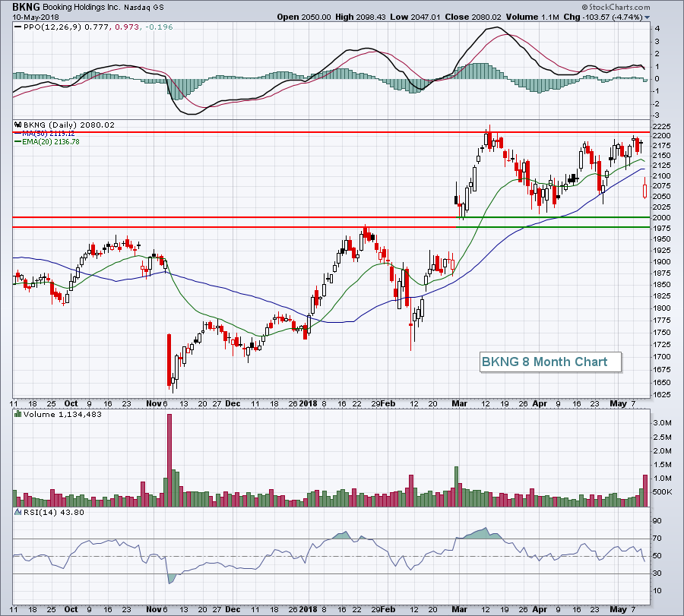Viewport: 684px width, 616px height.
Task: Click the EMA(20) 2136.78 legend label
Action: click(51, 142)
